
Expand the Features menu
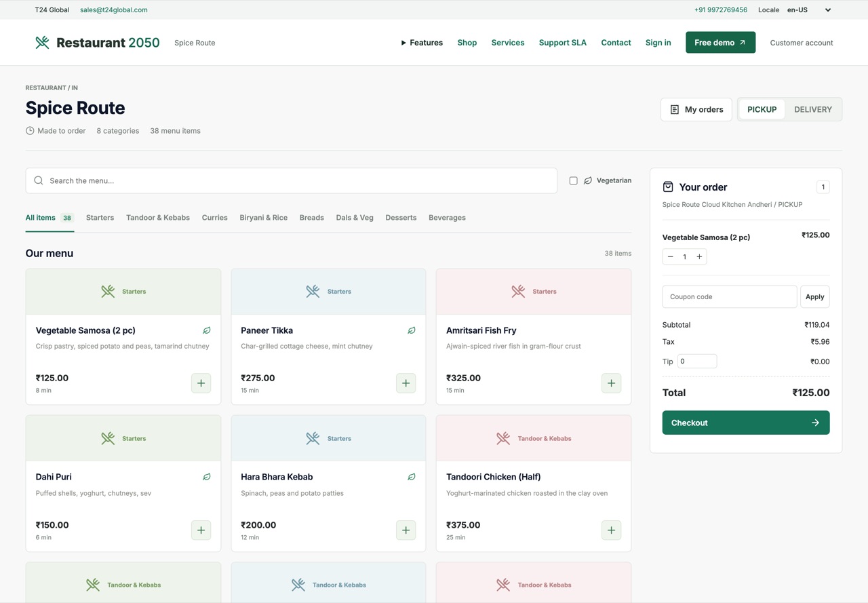coord(421,43)
